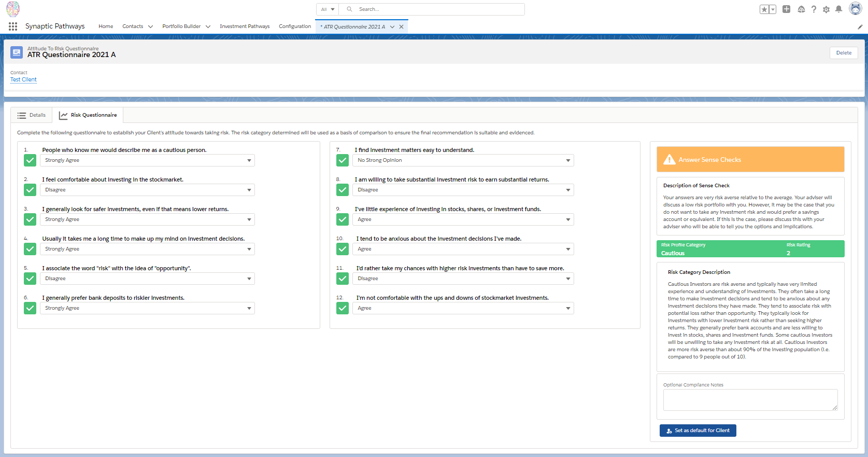Image resolution: width=868 pixels, height=457 pixels.
Task: Click the green check for question 8
Action: (343, 190)
